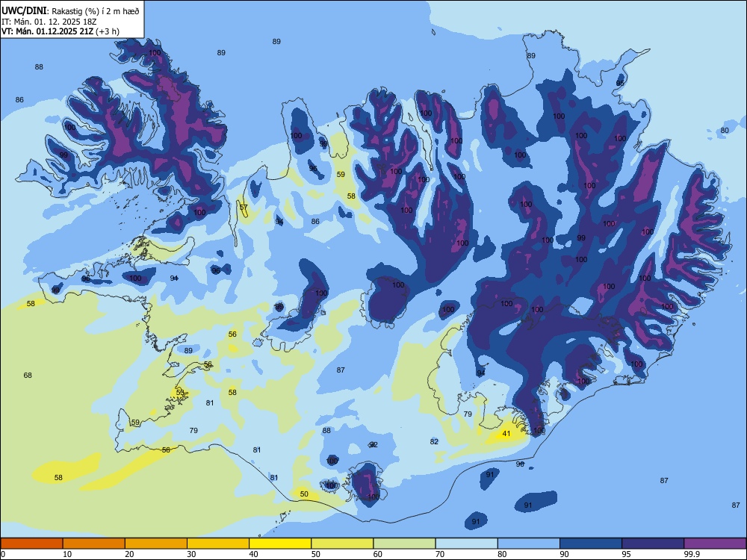Pick the 90–95 medium blue legend swatch

point(591,544)
